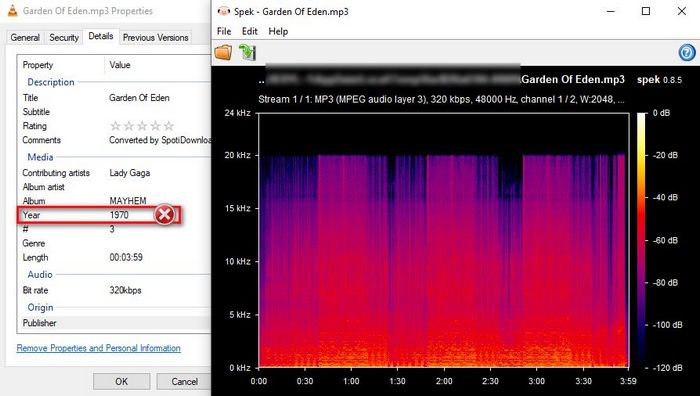Viewport: 700px width, 396px height.
Task: Set the fifth rating star
Action: tap(169, 126)
